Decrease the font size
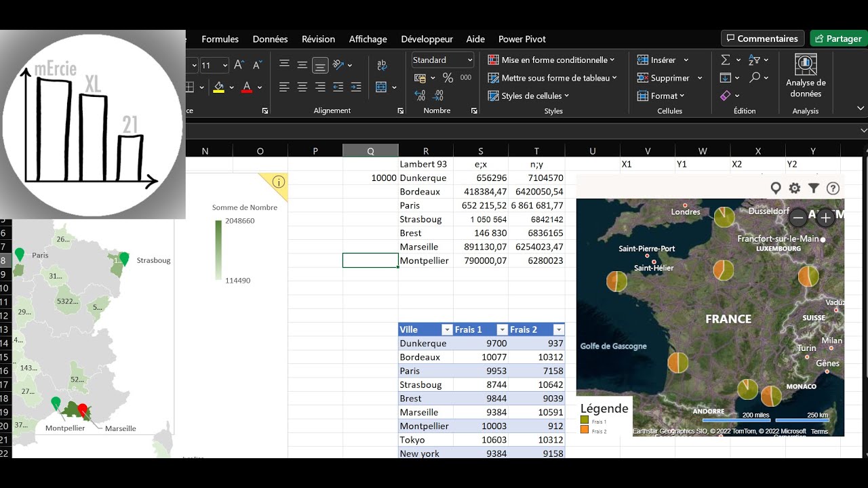The width and height of the screenshot is (868, 488). coord(257,66)
